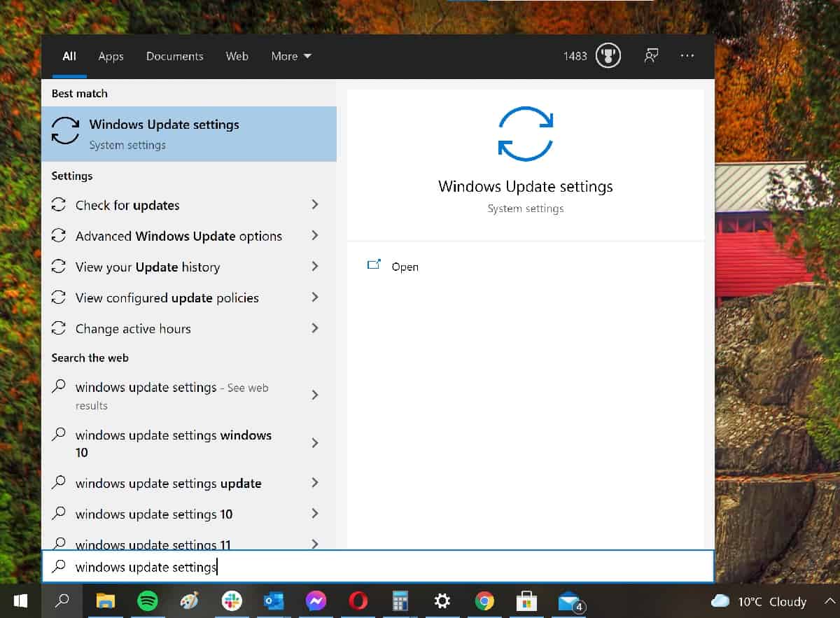The height and width of the screenshot is (618, 840).
Task: Click Open in the preview pane
Action: (405, 267)
